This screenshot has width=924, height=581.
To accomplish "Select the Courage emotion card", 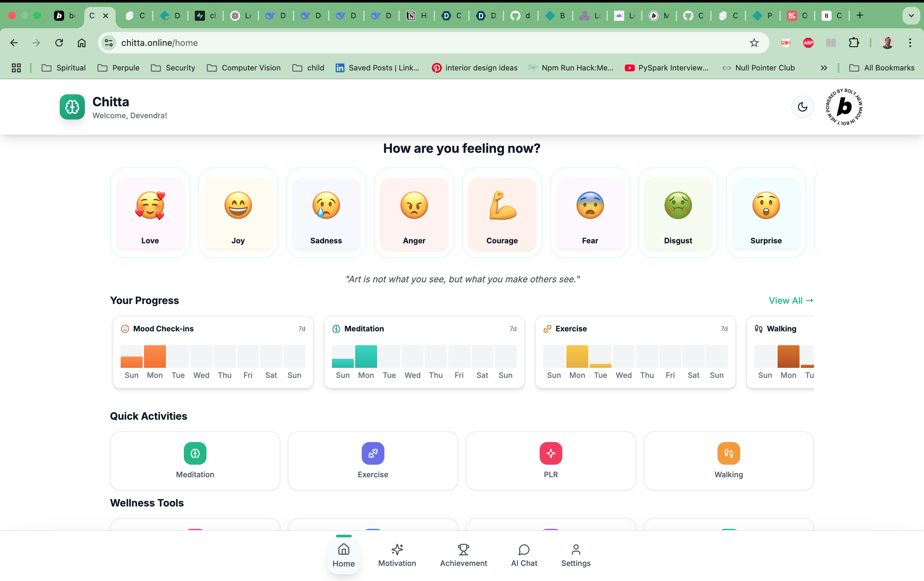I will coord(502,213).
